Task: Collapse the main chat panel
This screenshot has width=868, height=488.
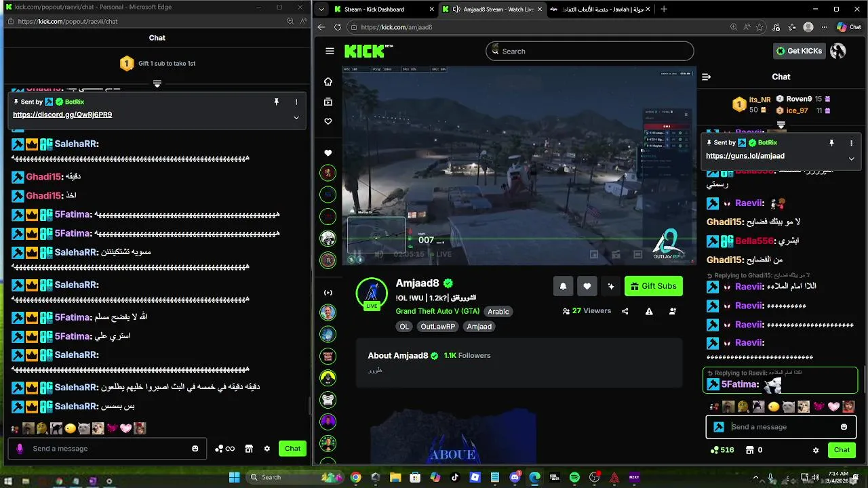Action: (706, 77)
